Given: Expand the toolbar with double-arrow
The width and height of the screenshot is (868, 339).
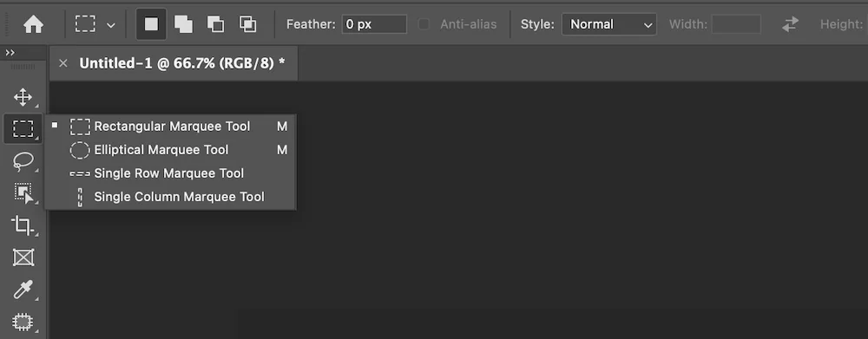Looking at the screenshot, I should pyautogui.click(x=10, y=53).
